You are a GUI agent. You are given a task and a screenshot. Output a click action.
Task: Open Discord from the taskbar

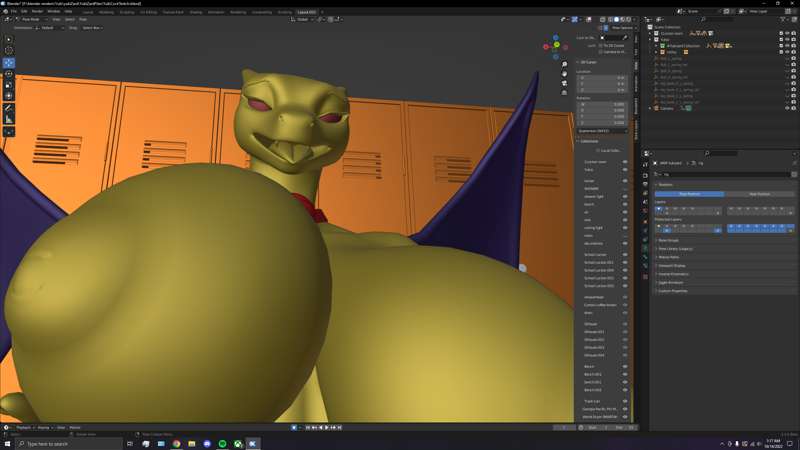207,443
